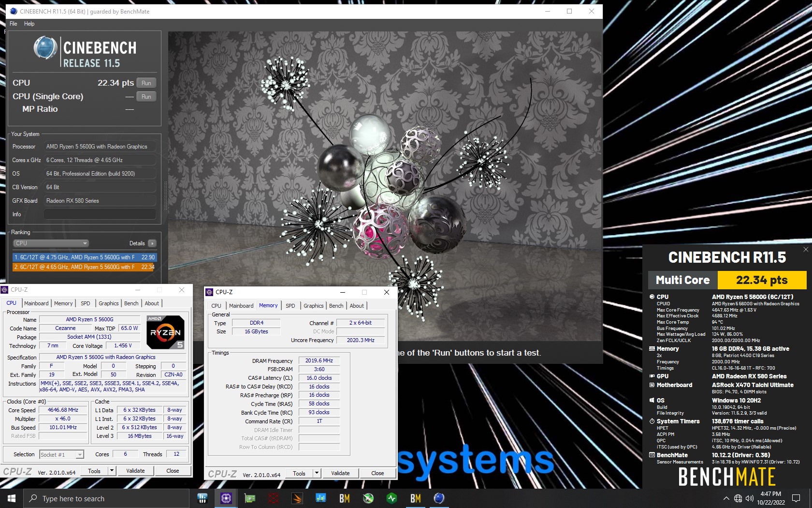The width and height of the screenshot is (812, 508).
Task: Open the Socket #1 selection dropdown
Action: pyautogui.click(x=61, y=454)
